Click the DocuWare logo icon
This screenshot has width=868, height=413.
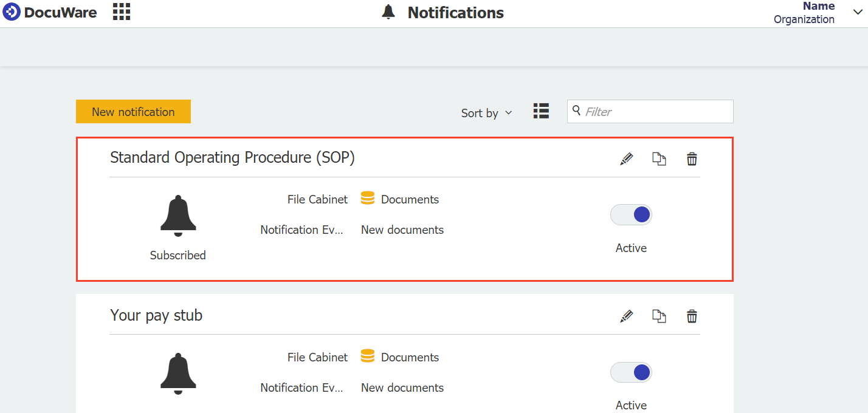pos(12,12)
